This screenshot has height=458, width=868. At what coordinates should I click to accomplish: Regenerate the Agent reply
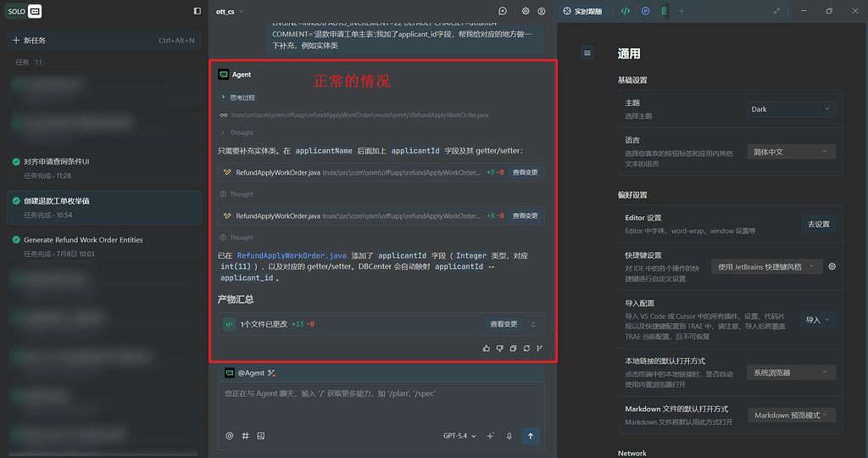(x=526, y=349)
